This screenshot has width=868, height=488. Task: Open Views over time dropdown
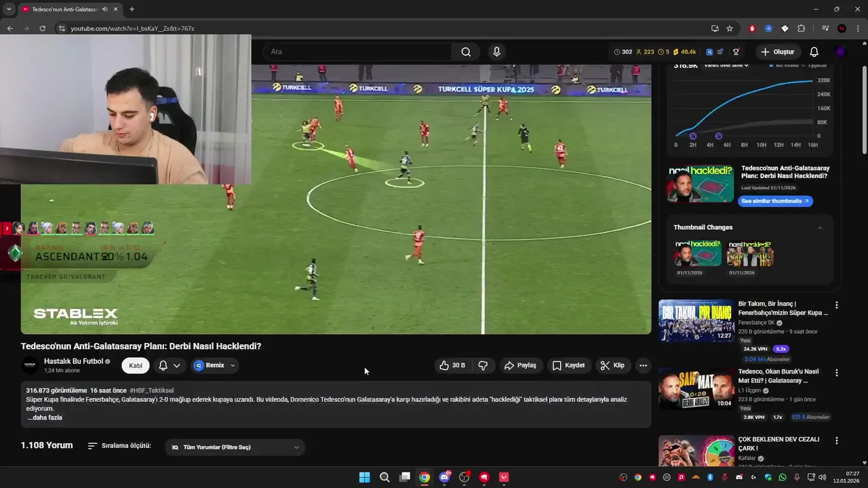pyautogui.click(x=726, y=66)
